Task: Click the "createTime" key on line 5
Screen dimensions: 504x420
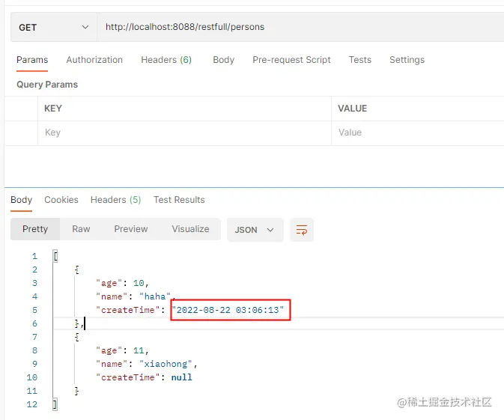Action: click(128, 310)
